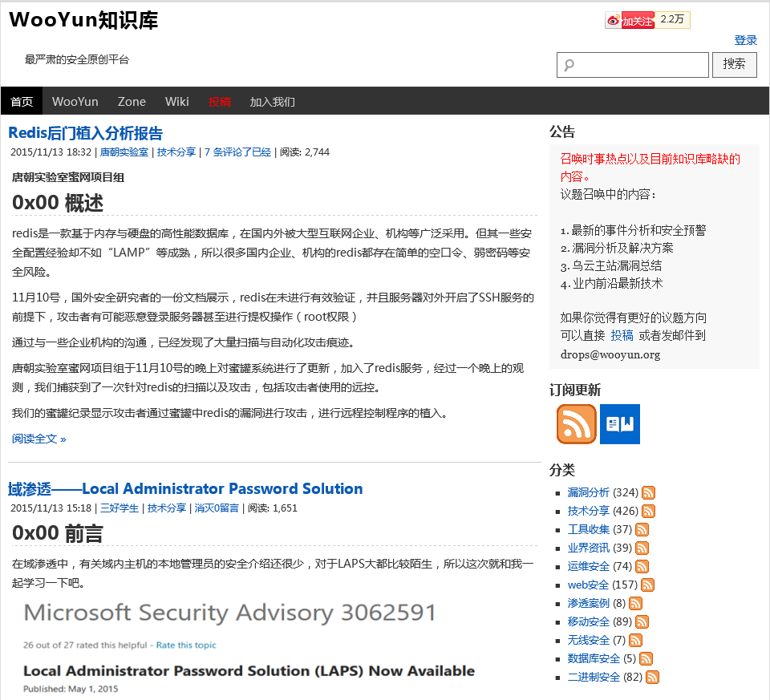Open 工具收集 category link

[x=588, y=530]
